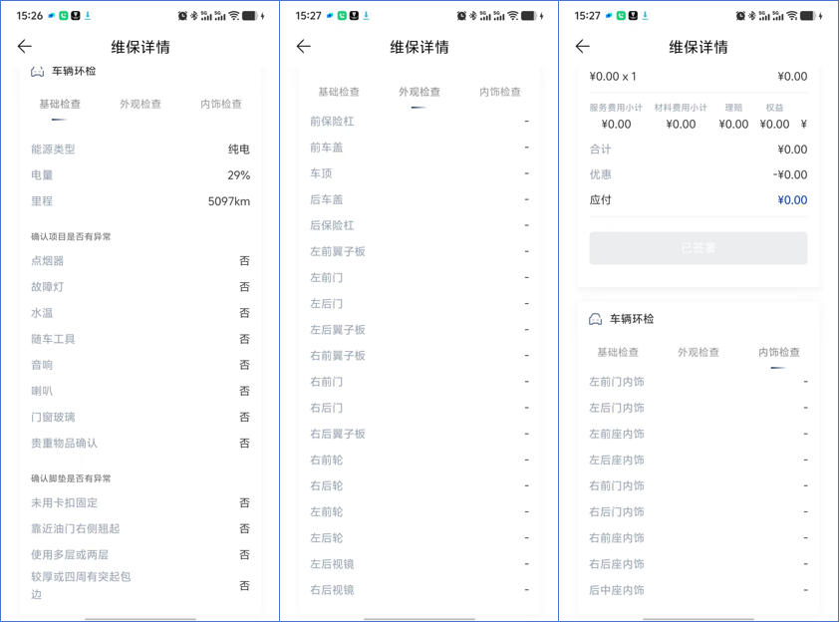Tap the alarm clock icon in the 15:26 status bar
Viewport: 840px width, 623px height.
click(182, 16)
